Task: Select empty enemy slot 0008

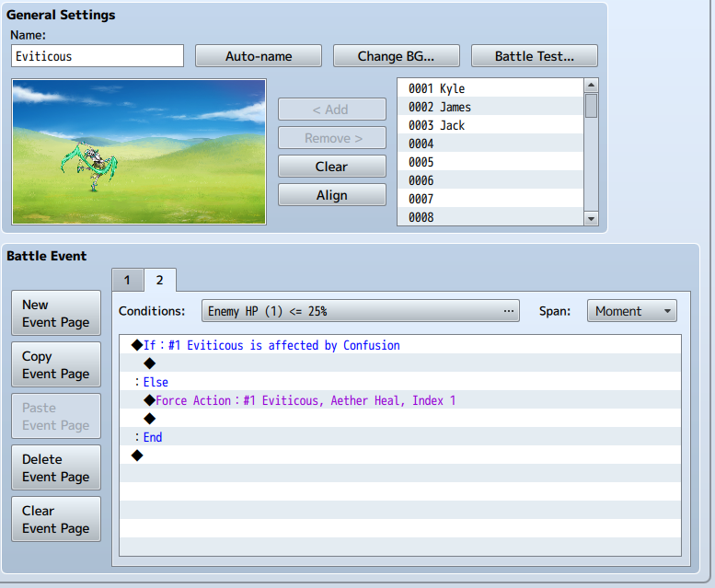Action: click(490, 216)
